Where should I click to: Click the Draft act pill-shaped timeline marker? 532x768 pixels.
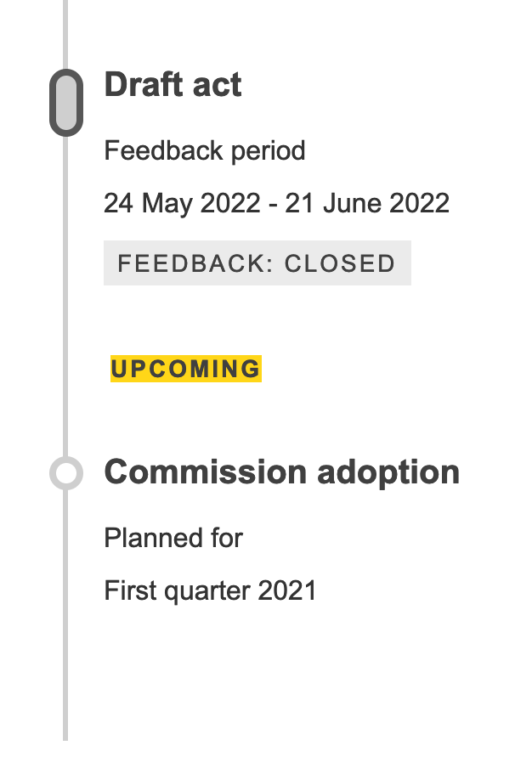pos(66,102)
